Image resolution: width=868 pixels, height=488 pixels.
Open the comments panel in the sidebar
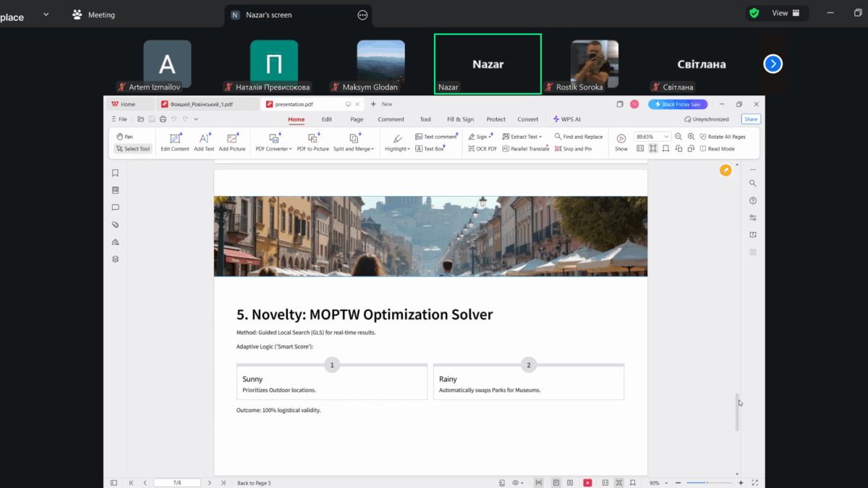tap(115, 207)
